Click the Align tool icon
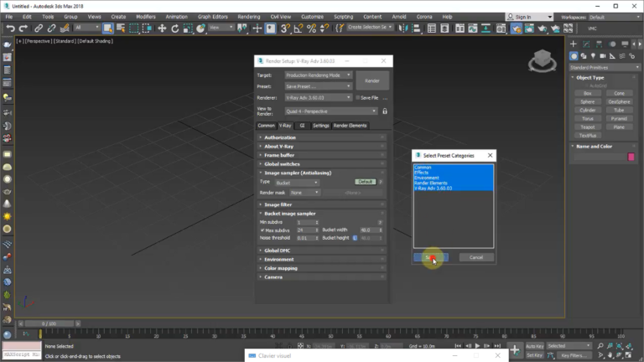644x362 pixels. coord(416,28)
